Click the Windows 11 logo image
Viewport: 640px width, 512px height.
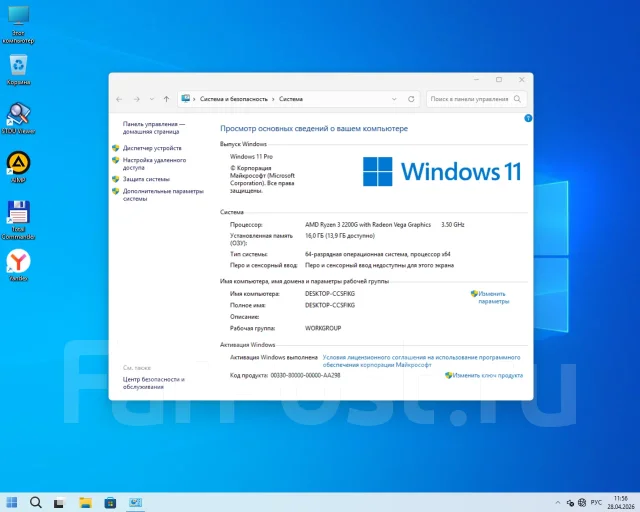442,171
